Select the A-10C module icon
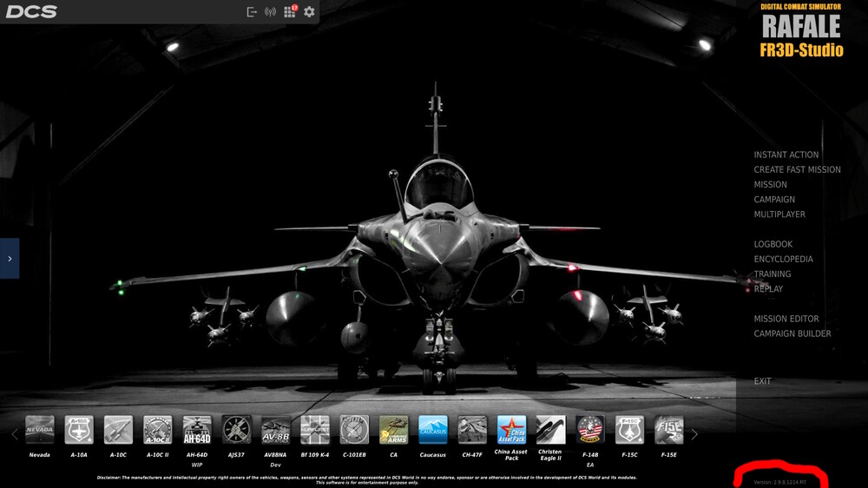This screenshot has height=488, width=868. [118, 430]
